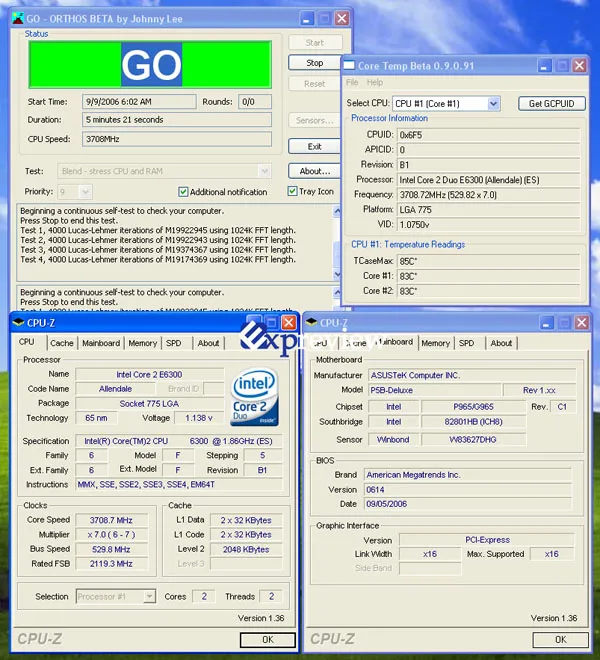Click the Frequency value 3708.72MHz in Core Temp
Screen dimensions: 600x660
[488, 195]
